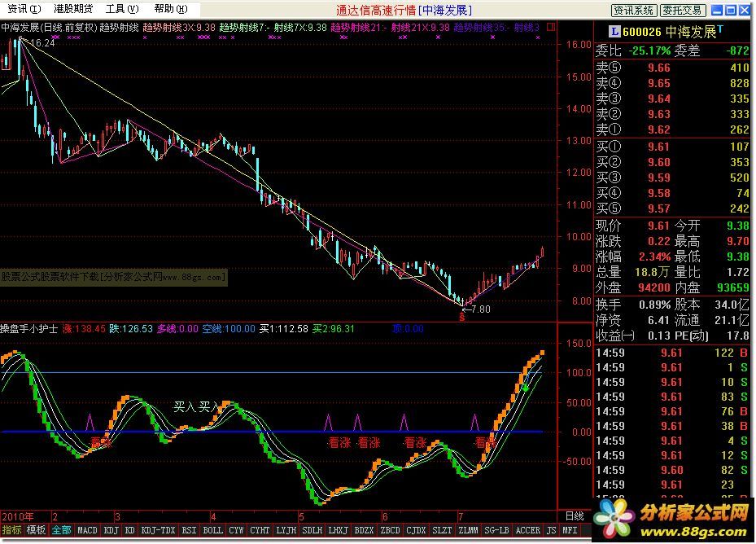Screen dimensions: 756x544
Task: Switch to the BDZX indicator tab
Action: (364, 530)
